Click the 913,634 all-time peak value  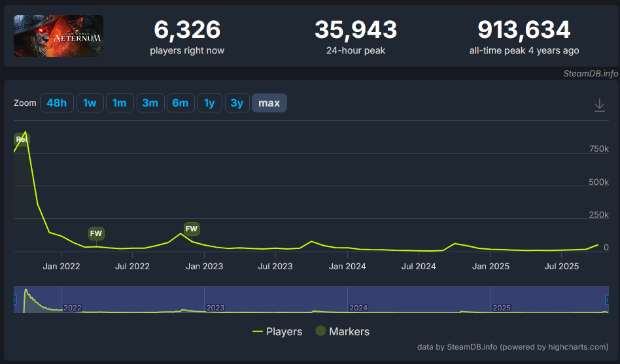tap(524, 29)
